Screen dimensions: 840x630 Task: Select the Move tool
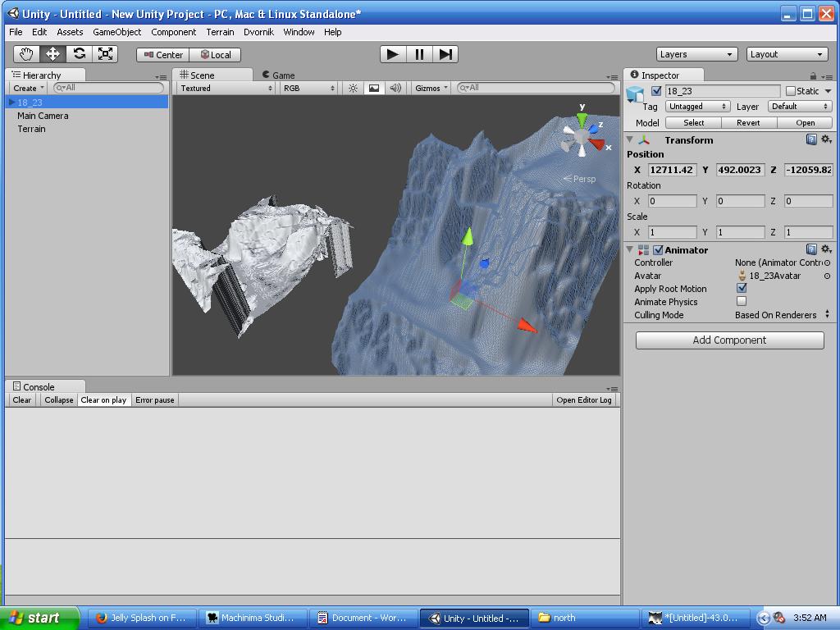click(52, 53)
